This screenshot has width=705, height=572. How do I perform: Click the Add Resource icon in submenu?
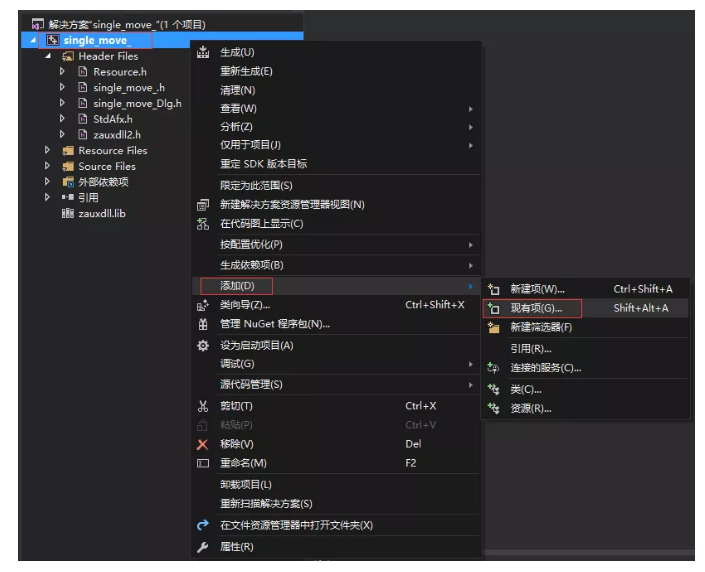click(x=494, y=408)
